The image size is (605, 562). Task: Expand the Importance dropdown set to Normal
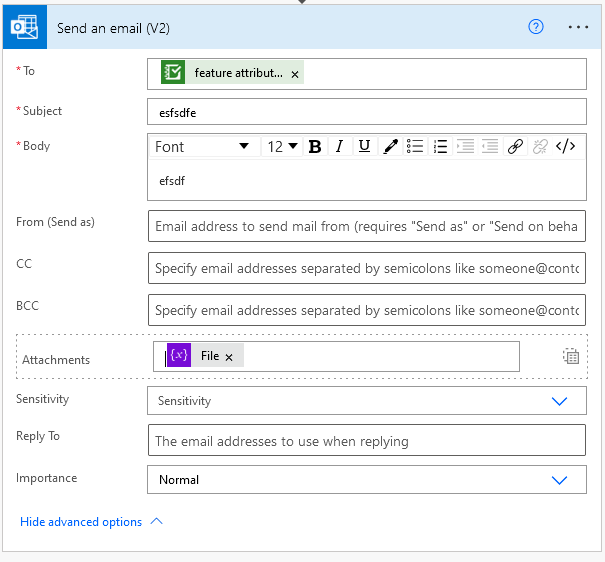click(559, 480)
